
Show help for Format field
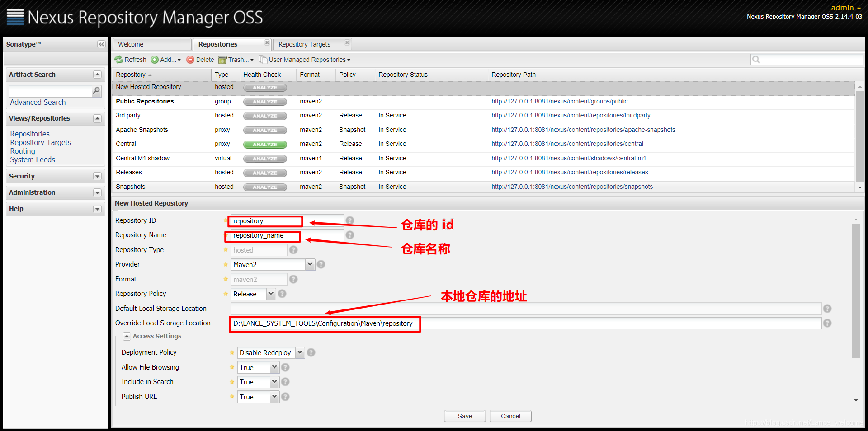(293, 279)
